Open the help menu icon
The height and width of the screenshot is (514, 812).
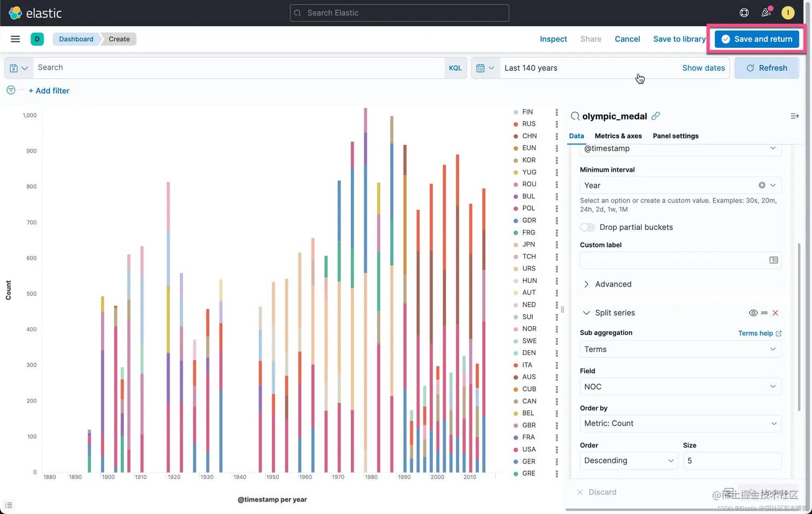click(744, 13)
